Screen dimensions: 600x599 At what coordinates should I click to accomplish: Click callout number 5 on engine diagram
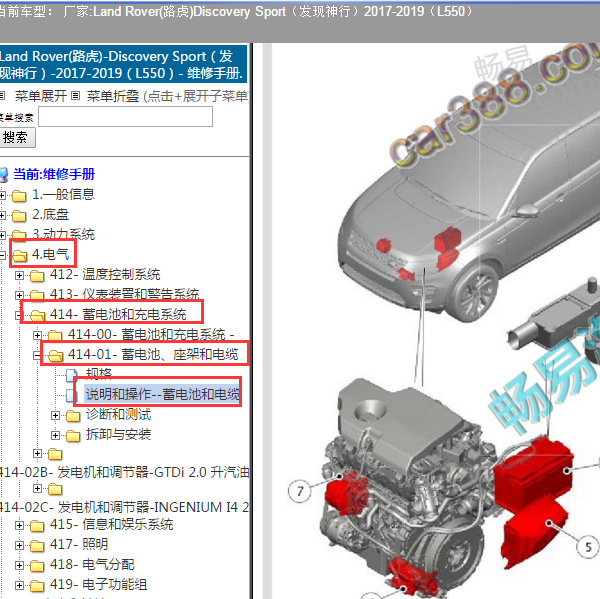589,547
